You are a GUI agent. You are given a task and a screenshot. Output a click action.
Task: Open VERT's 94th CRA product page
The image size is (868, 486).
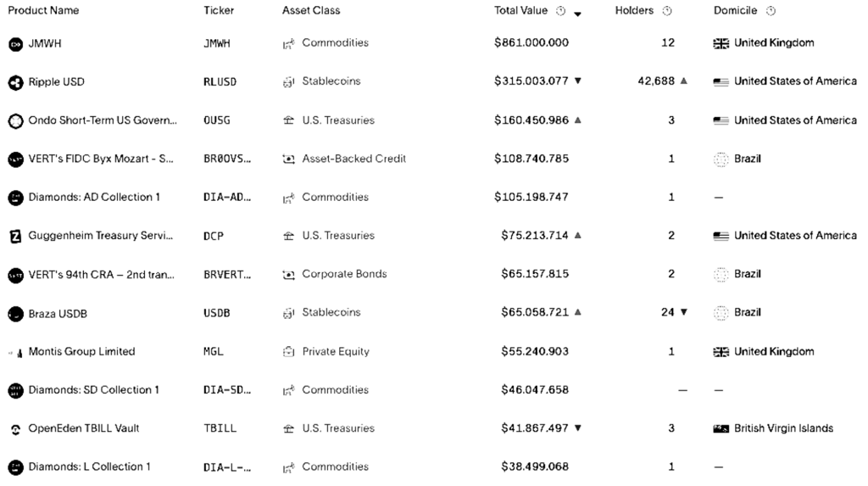click(101, 275)
